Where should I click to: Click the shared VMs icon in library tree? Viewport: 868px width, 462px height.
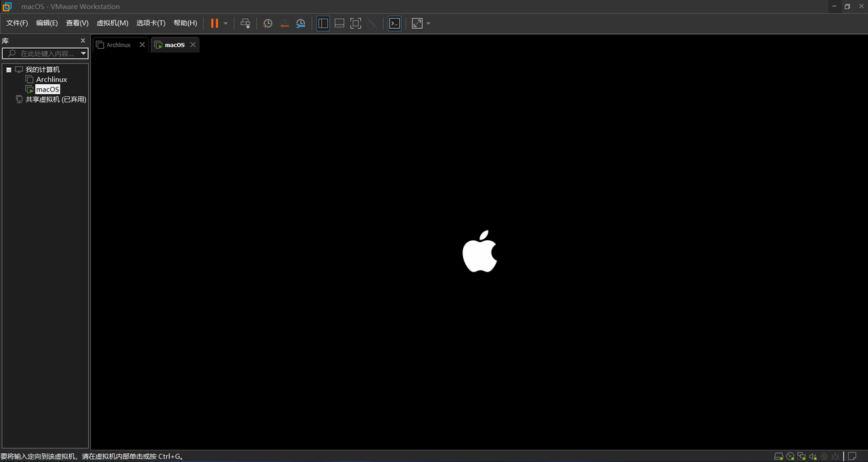coord(19,99)
